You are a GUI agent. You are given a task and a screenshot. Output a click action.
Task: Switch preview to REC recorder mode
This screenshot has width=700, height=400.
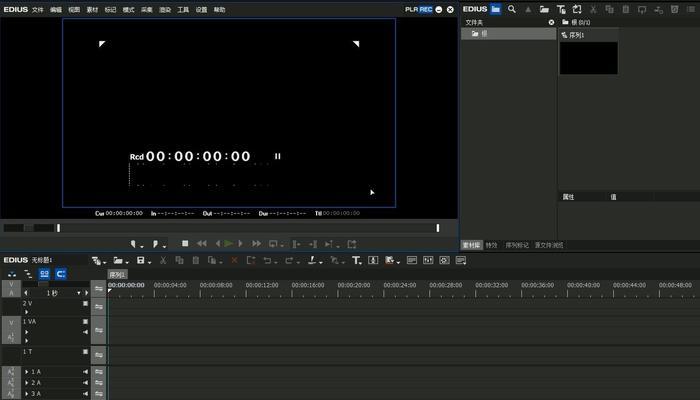pos(425,9)
